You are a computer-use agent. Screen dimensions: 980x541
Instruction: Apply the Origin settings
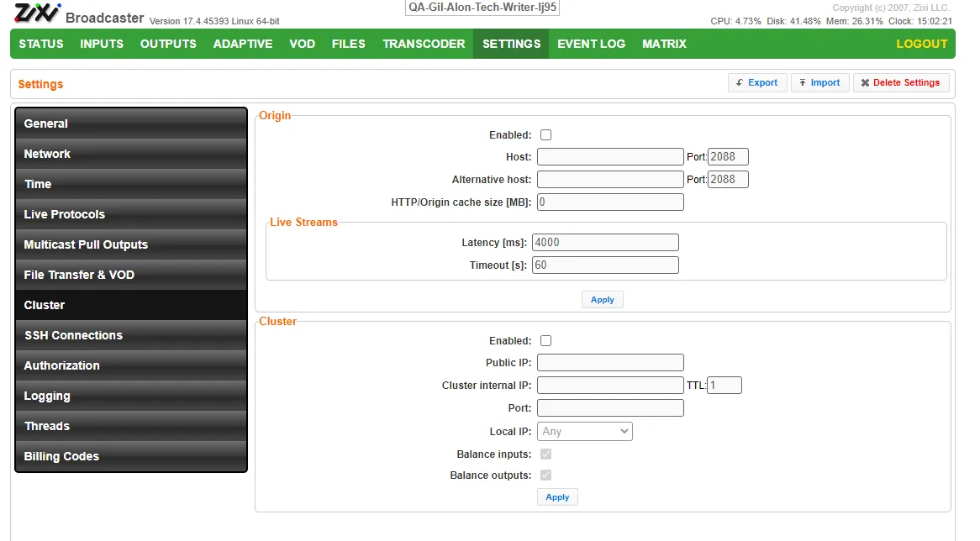point(603,300)
